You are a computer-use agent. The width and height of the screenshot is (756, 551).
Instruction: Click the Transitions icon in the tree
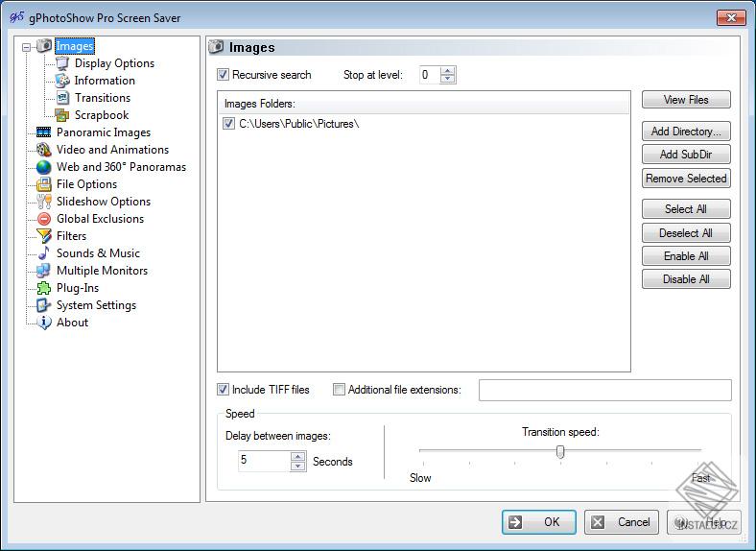click(x=62, y=98)
